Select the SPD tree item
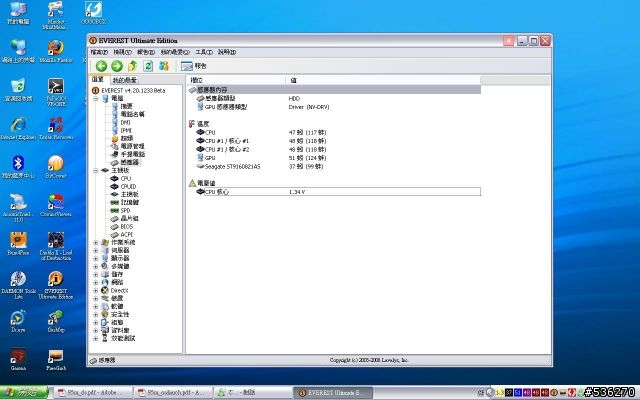Image resolution: width=640 pixels, height=400 pixels. (125, 211)
